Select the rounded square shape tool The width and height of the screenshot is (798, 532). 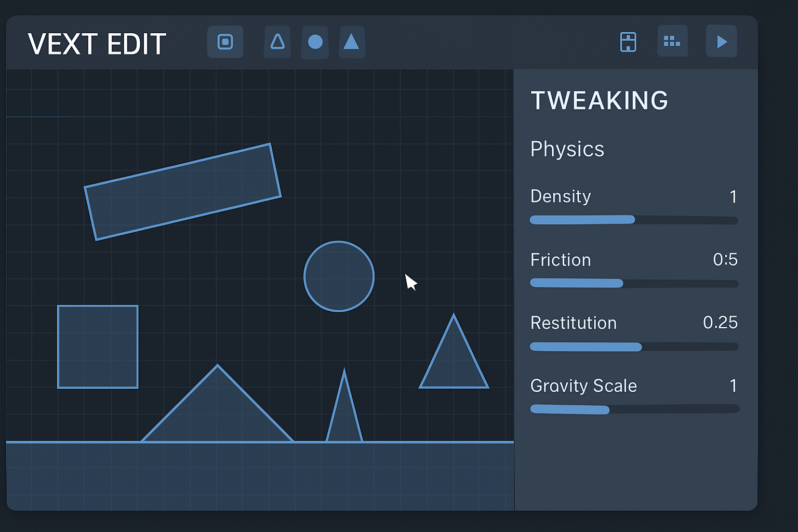225,42
